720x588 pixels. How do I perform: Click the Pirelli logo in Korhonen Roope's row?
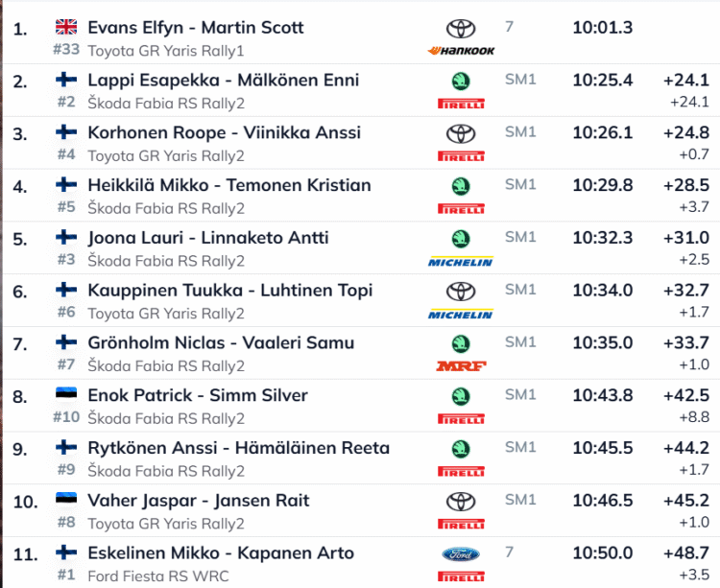point(462,155)
